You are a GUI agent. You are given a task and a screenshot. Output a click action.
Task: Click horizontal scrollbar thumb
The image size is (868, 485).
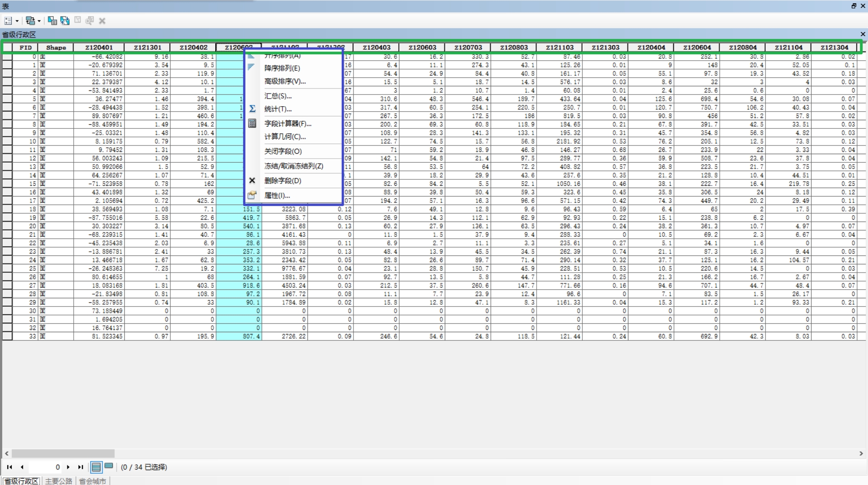[63, 453]
